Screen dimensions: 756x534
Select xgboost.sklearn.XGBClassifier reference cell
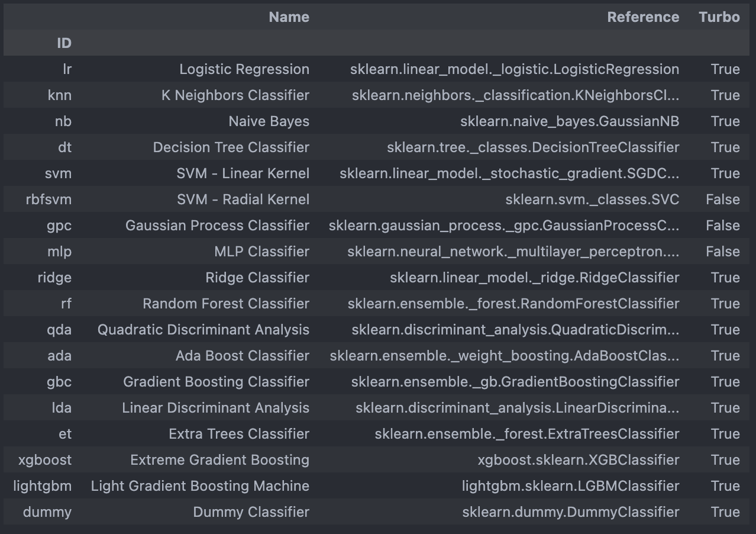tap(578, 460)
